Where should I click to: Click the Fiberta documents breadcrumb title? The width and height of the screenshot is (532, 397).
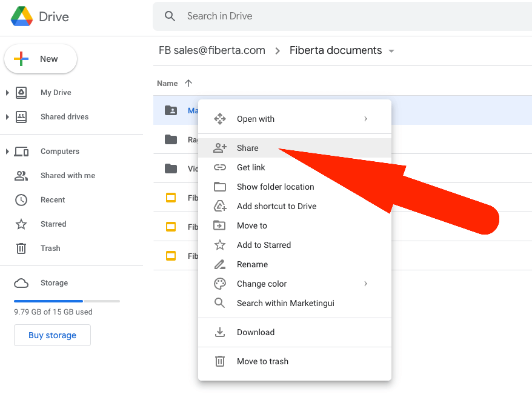pos(336,50)
